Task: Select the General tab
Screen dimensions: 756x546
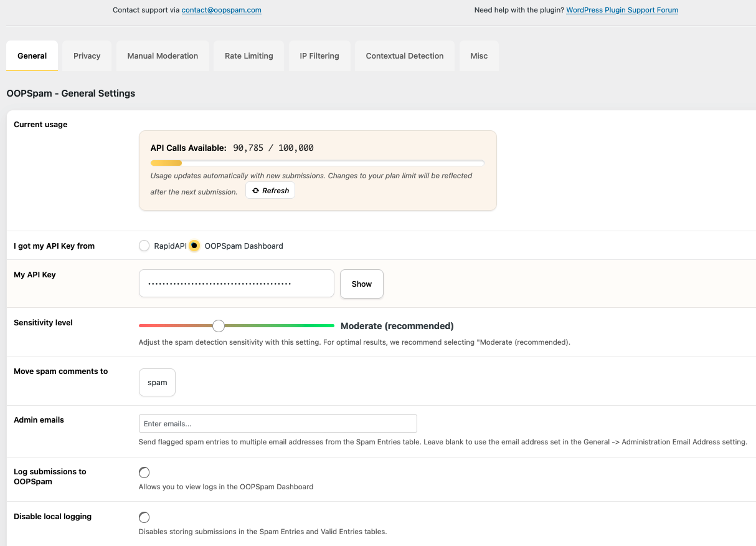Action: coord(32,56)
